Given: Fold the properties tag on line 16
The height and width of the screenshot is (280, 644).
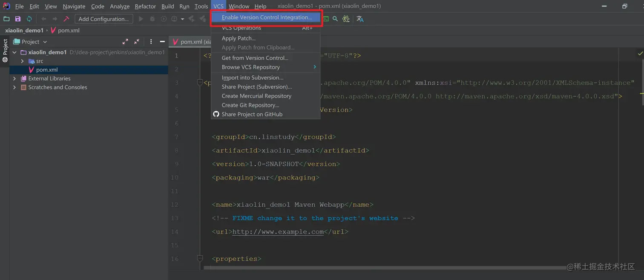Looking at the screenshot, I should [200, 259].
